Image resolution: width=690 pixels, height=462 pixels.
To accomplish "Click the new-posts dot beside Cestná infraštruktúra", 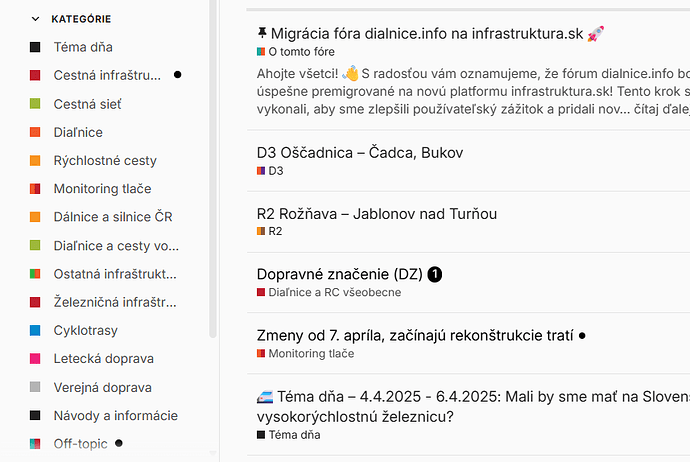I will [x=177, y=75].
